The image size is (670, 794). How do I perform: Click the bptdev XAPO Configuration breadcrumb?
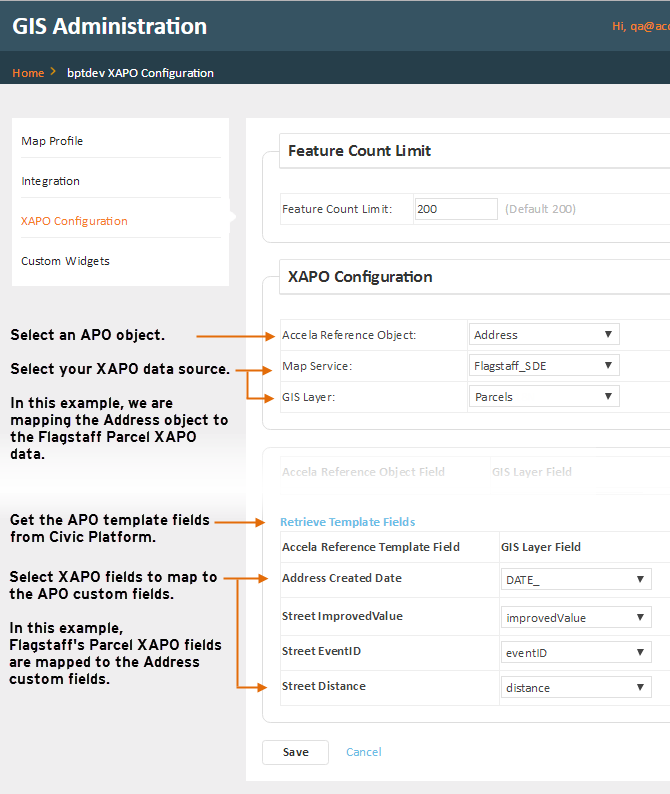pos(140,73)
